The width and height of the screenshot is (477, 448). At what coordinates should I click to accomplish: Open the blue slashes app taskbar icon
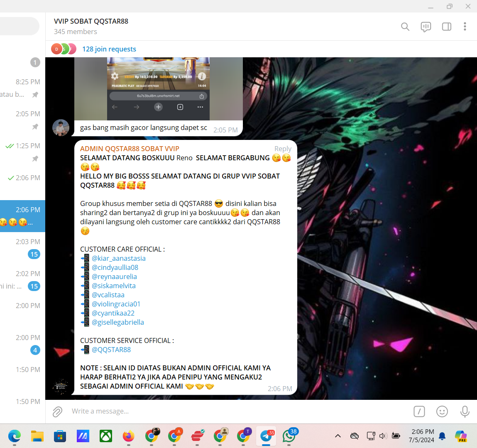83,436
